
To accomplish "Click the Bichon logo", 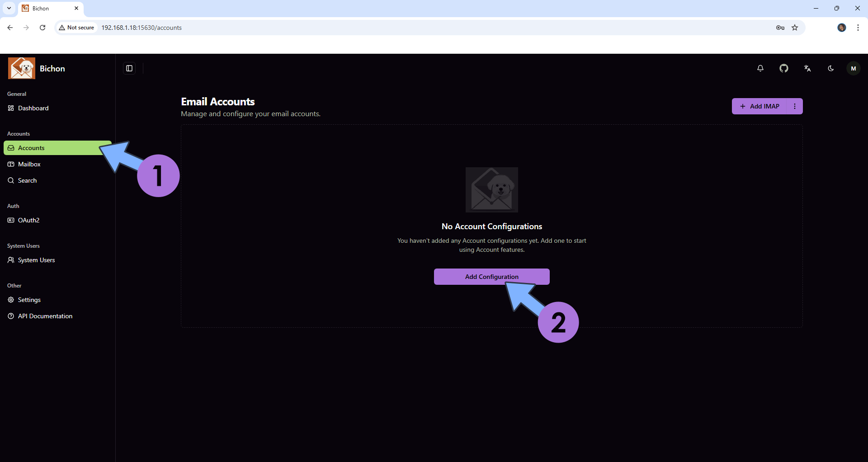I will pyautogui.click(x=22, y=68).
